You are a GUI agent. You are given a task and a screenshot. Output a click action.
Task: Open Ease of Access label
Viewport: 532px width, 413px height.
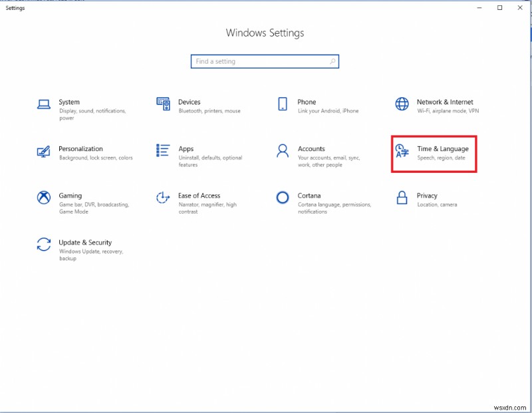tap(199, 196)
